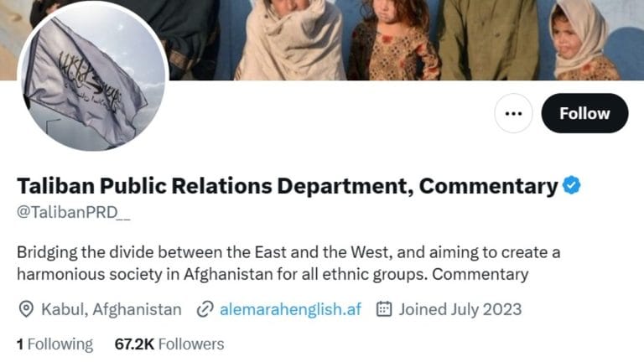The width and height of the screenshot is (644, 362).
Task: Follow the Taliban Public Relations Department account
Action: [x=584, y=113]
